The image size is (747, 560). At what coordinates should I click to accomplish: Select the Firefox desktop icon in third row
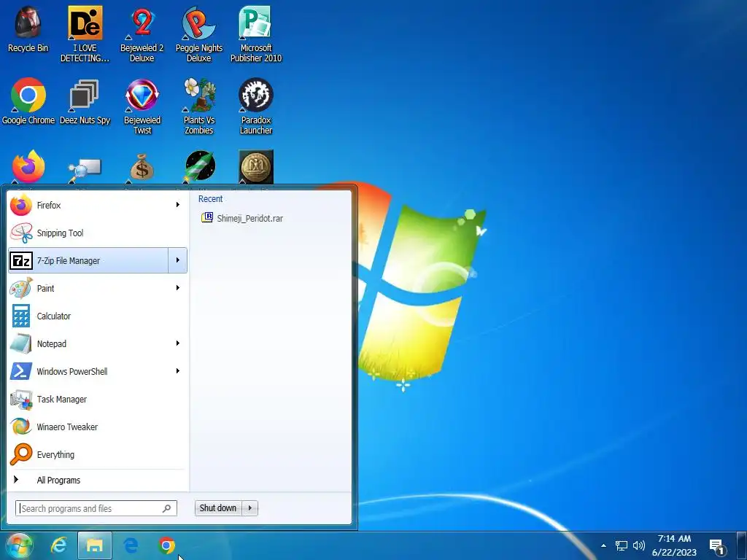(x=28, y=167)
